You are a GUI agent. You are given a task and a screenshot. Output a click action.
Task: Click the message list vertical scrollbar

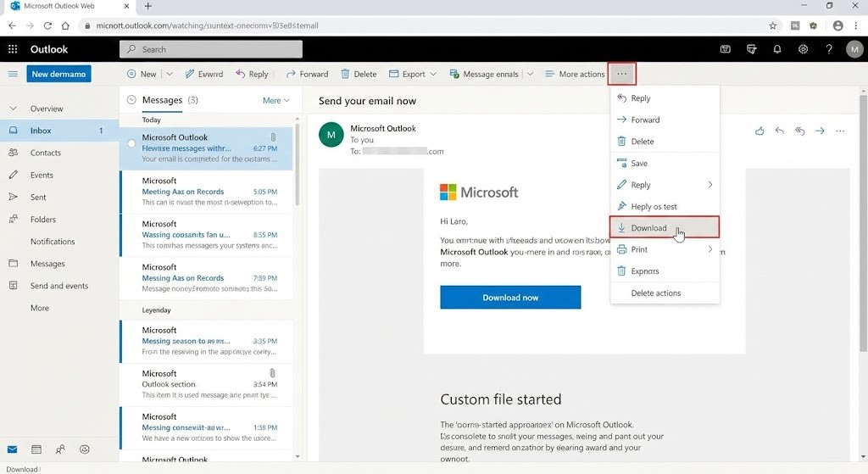(298, 165)
